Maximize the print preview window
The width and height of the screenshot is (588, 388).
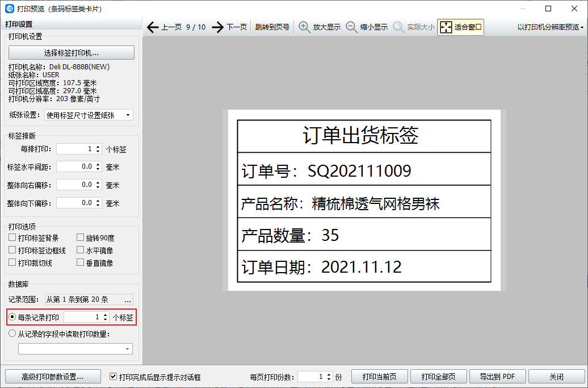point(548,9)
